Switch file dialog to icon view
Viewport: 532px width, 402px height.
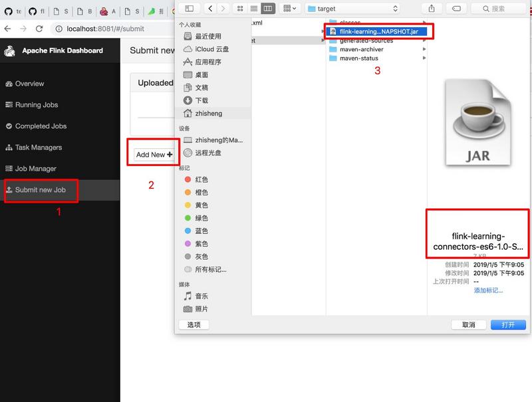click(x=240, y=9)
